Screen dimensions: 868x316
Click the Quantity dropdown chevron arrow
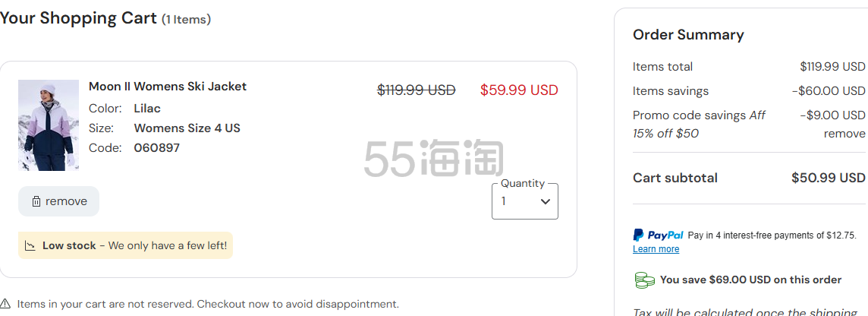[546, 202]
